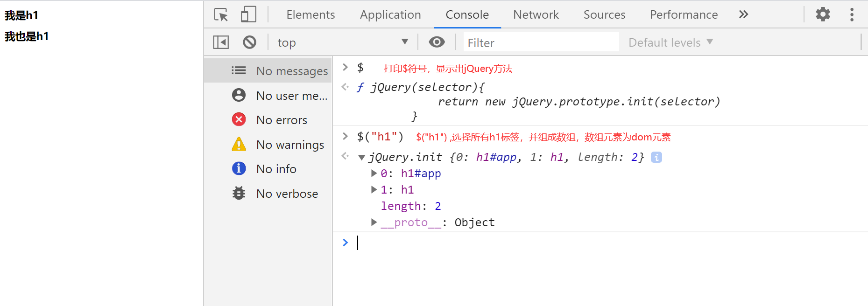
Task: Switch to the Application tab
Action: pos(390,14)
